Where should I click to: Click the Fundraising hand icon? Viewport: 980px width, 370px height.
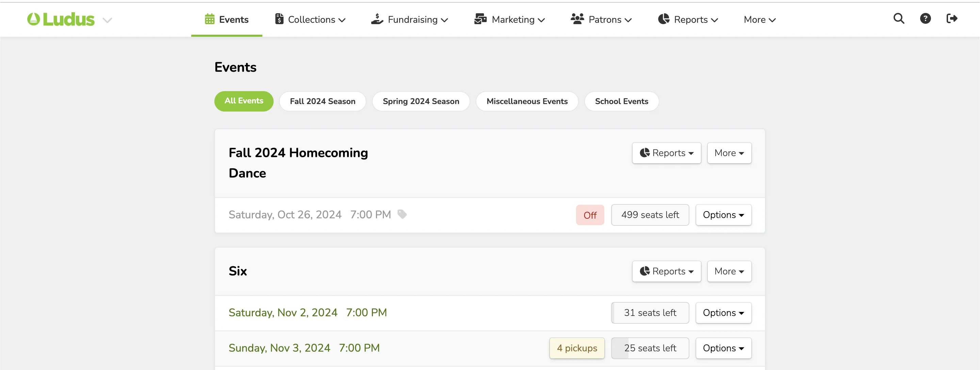point(377,19)
